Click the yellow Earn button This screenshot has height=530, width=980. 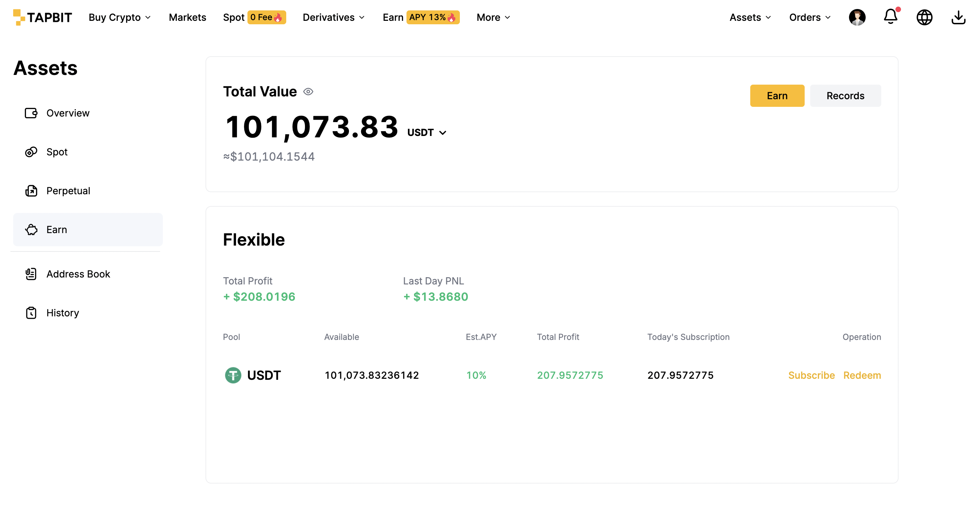pyautogui.click(x=777, y=96)
